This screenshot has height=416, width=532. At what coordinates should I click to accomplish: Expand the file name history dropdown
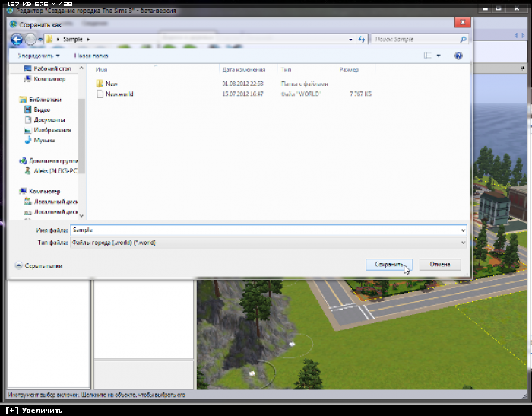(463, 230)
